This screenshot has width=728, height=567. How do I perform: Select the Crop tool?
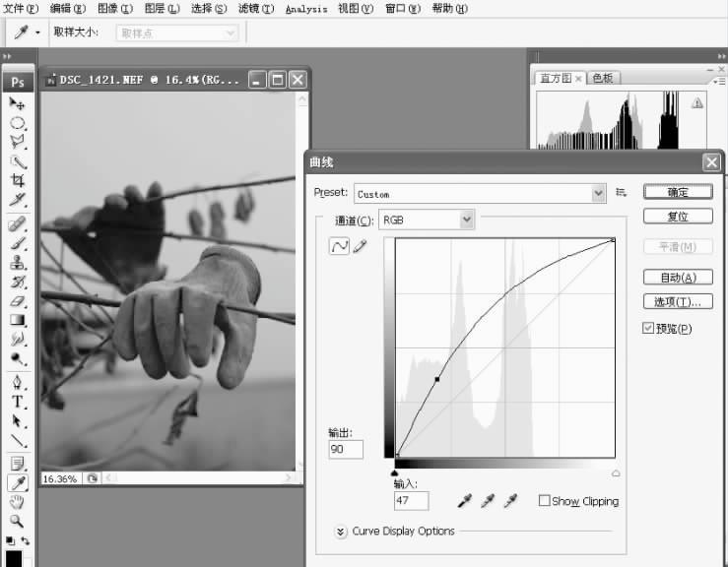tap(17, 180)
